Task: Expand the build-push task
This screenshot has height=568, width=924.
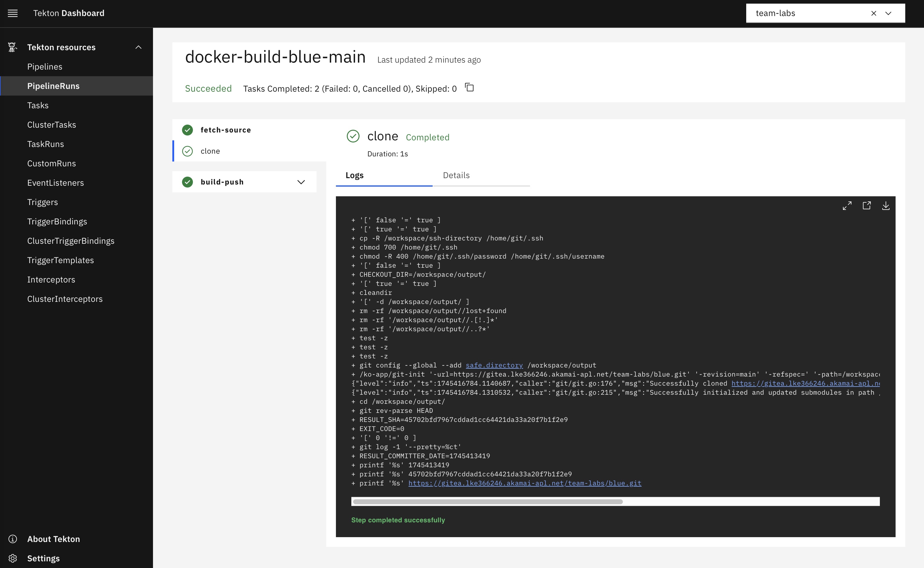Action: coord(301,182)
